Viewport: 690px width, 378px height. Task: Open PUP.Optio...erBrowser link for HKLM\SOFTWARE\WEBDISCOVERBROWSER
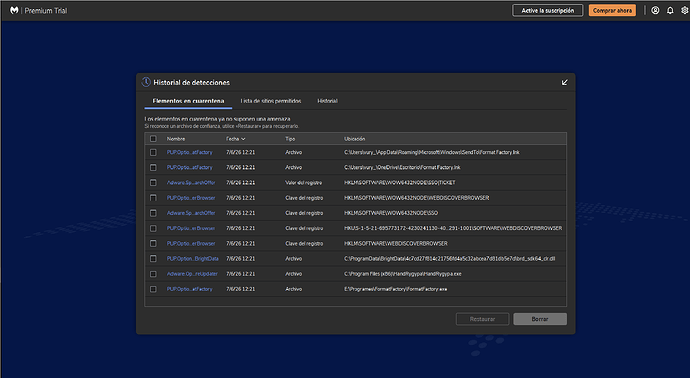(191, 243)
